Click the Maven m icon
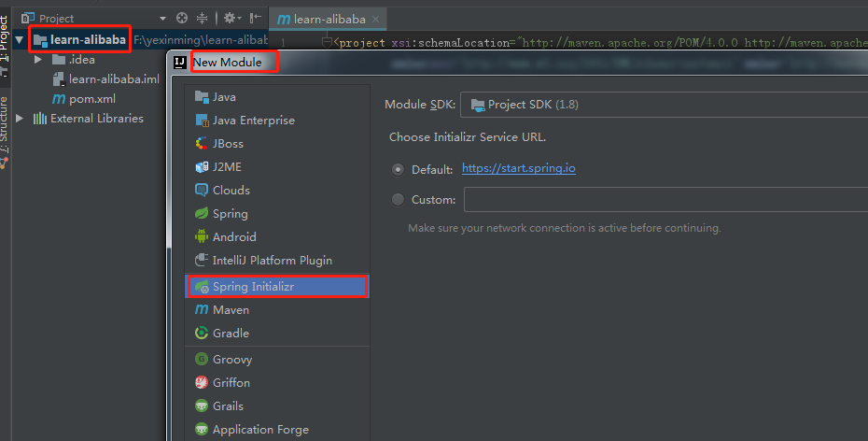 [x=202, y=309]
